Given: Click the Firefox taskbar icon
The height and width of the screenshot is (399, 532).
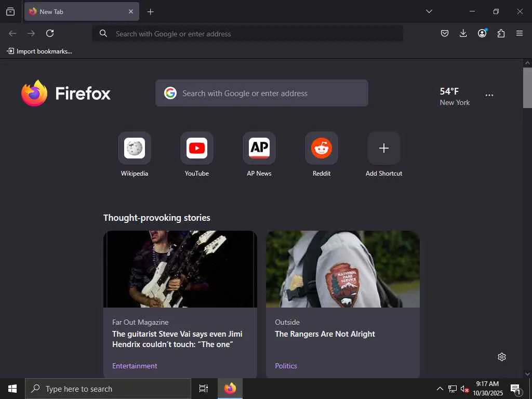Looking at the screenshot, I should pyautogui.click(x=230, y=389).
